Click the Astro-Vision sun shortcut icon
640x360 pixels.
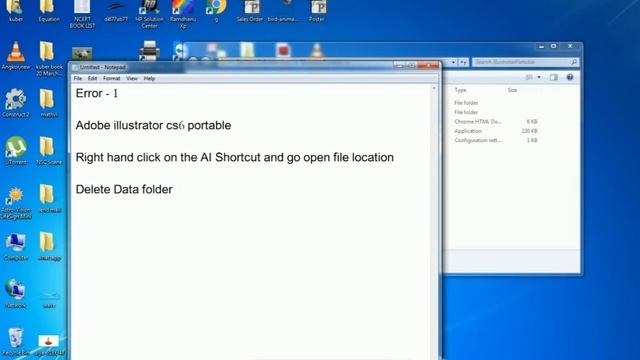tap(16, 203)
